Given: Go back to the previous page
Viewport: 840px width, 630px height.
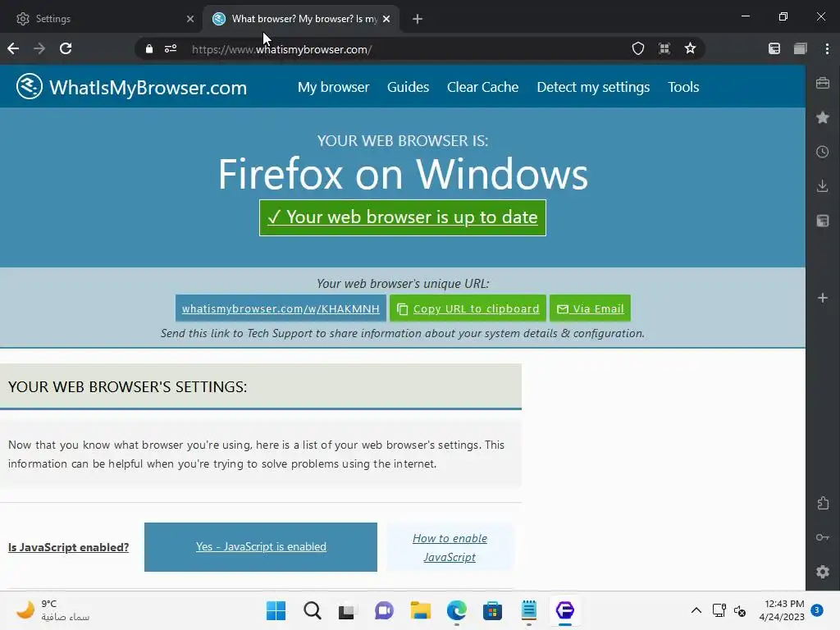Looking at the screenshot, I should coord(13,48).
